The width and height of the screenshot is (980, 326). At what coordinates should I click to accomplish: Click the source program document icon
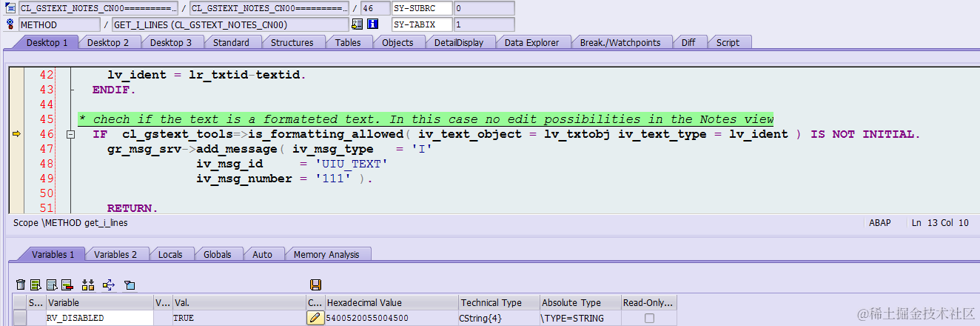coord(10,8)
